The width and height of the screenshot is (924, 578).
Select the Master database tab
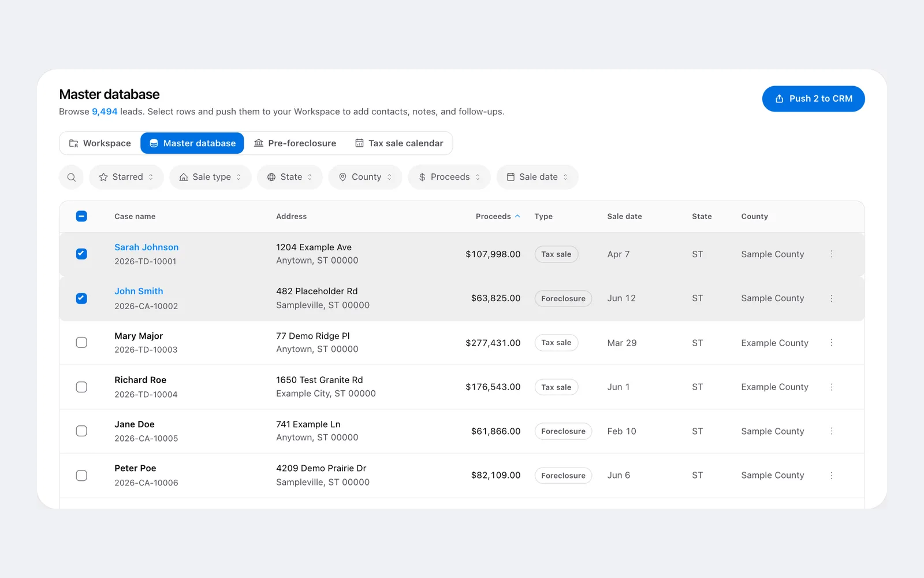coord(192,143)
